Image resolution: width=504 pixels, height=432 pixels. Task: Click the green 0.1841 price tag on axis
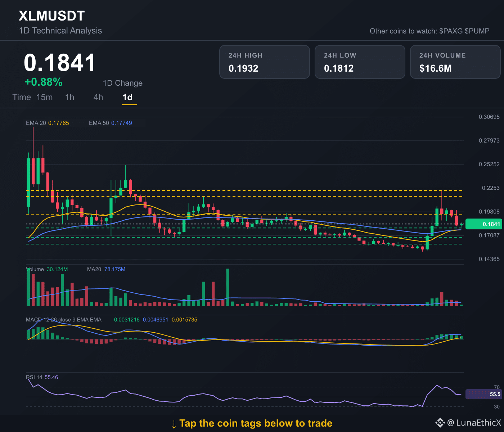(x=483, y=224)
